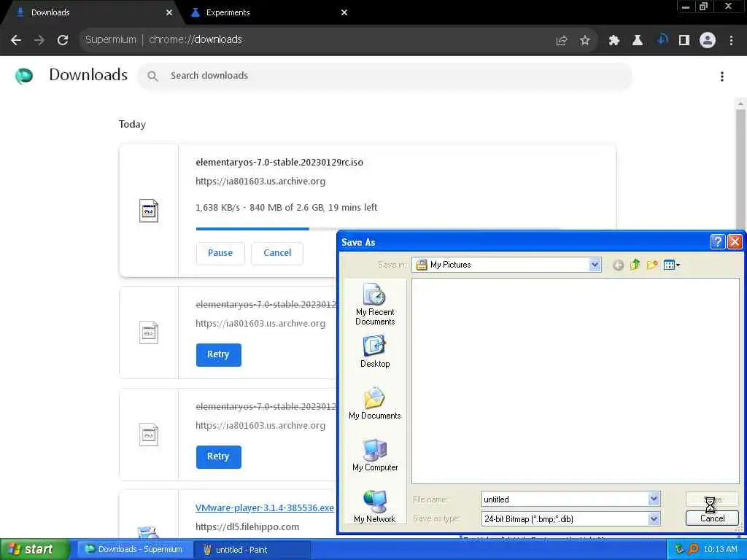This screenshot has width=747, height=560.
Task: Retry the second cancelled elementaryos download
Action: click(218, 456)
